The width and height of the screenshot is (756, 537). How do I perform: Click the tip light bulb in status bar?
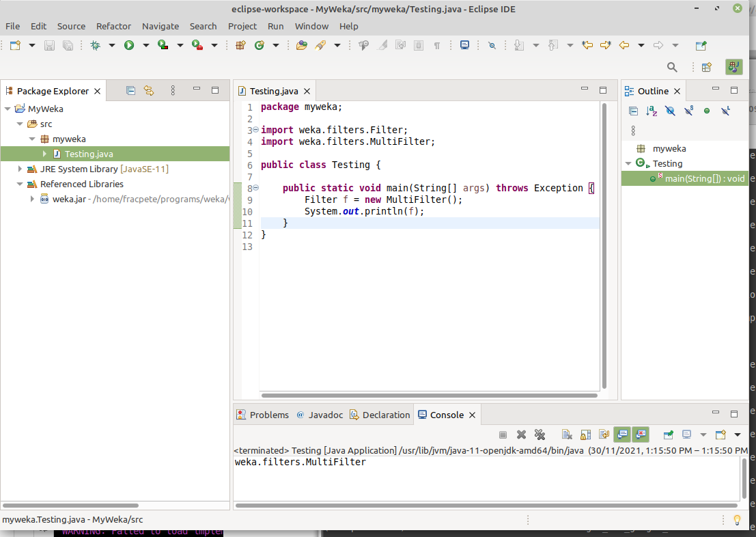point(737,520)
